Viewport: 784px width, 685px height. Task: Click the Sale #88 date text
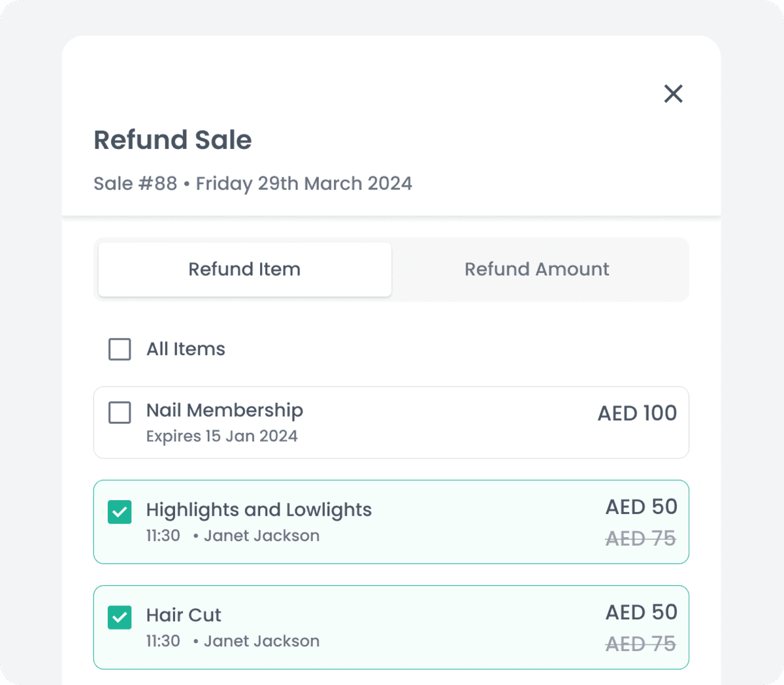(253, 183)
